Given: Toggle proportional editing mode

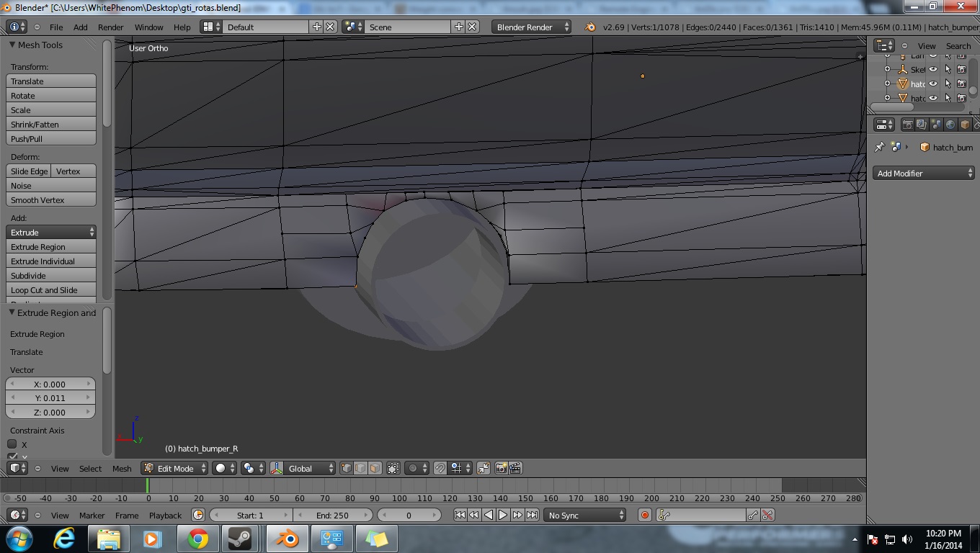Looking at the screenshot, I should (416, 469).
